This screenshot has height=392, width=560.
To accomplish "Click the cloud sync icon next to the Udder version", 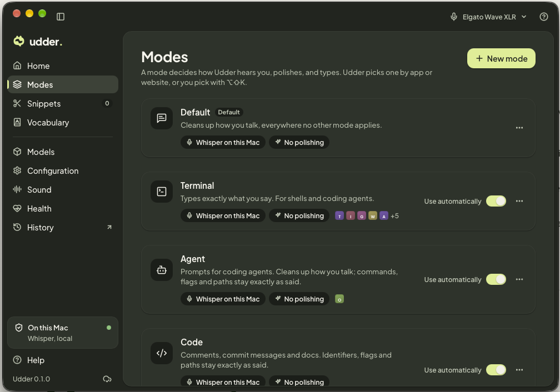I will pyautogui.click(x=107, y=379).
